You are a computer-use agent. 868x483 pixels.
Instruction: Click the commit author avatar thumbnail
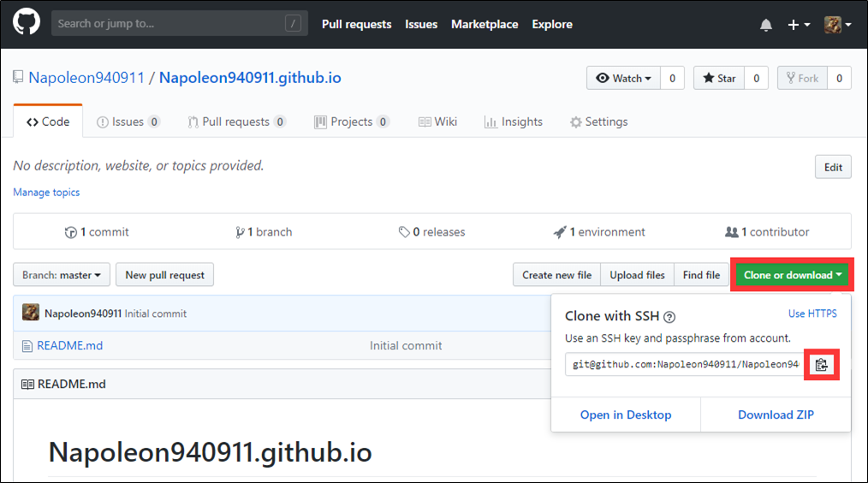click(x=31, y=313)
